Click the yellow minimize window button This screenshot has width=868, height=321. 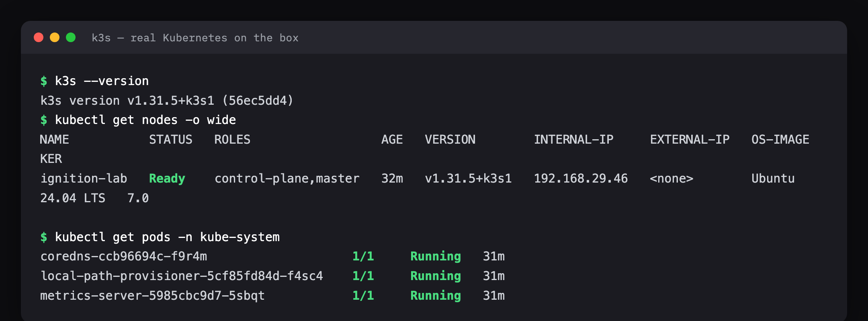[x=55, y=37]
